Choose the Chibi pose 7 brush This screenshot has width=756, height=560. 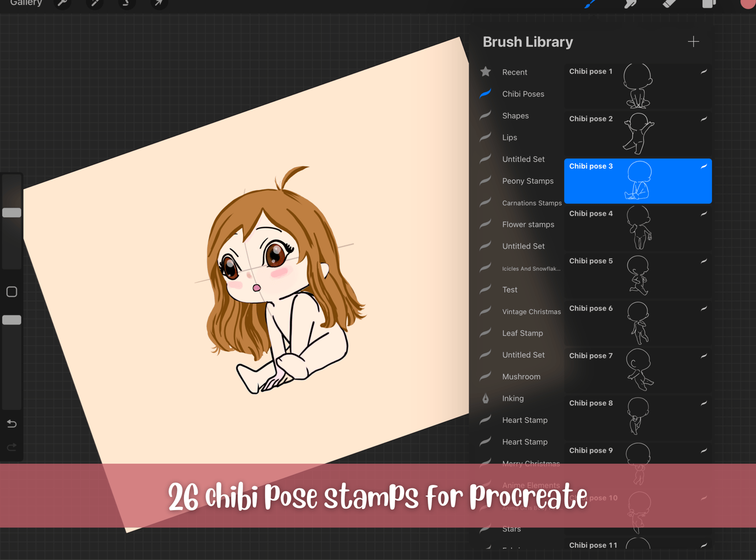click(638, 370)
